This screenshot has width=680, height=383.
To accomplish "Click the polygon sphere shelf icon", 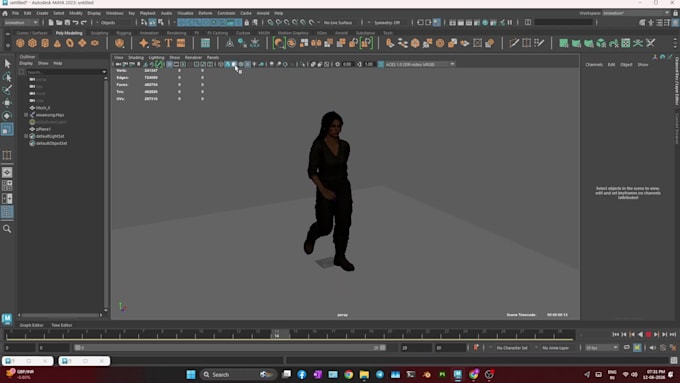I will point(20,43).
